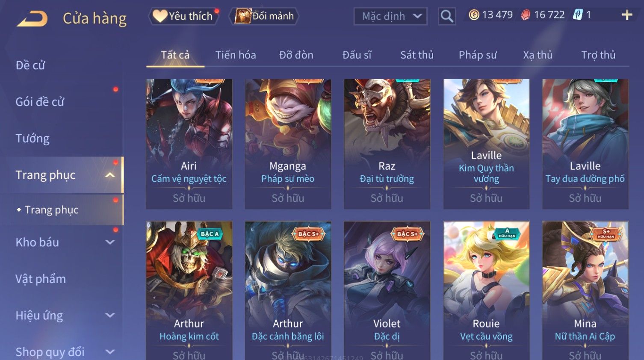Tap the golden back arrow icon
Viewport: 644px width, 360px height.
pos(32,19)
